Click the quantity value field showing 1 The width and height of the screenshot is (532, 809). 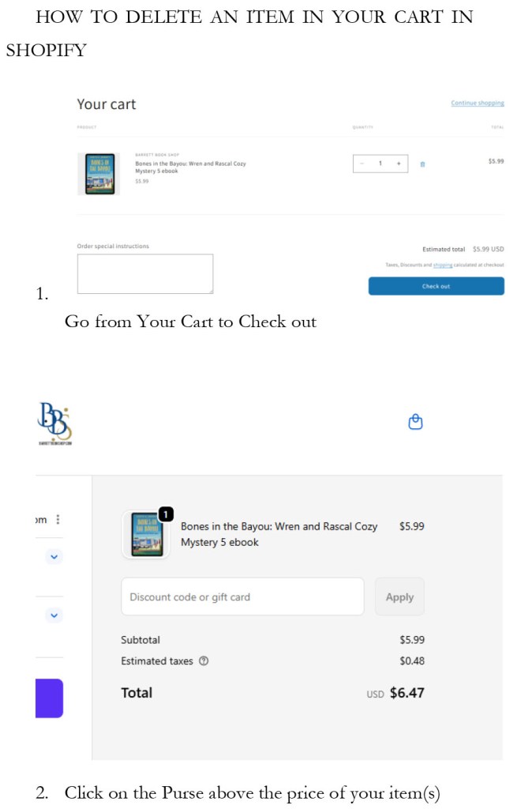pyautogui.click(x=380, y=164)
